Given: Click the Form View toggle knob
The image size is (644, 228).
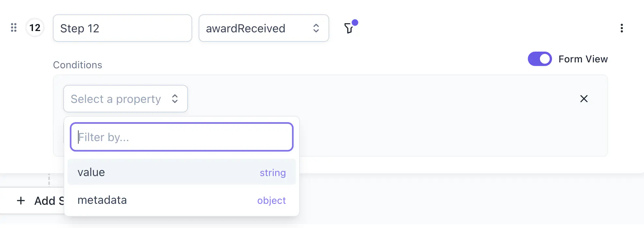Looking at the screenshot, I should pos(544,59).
